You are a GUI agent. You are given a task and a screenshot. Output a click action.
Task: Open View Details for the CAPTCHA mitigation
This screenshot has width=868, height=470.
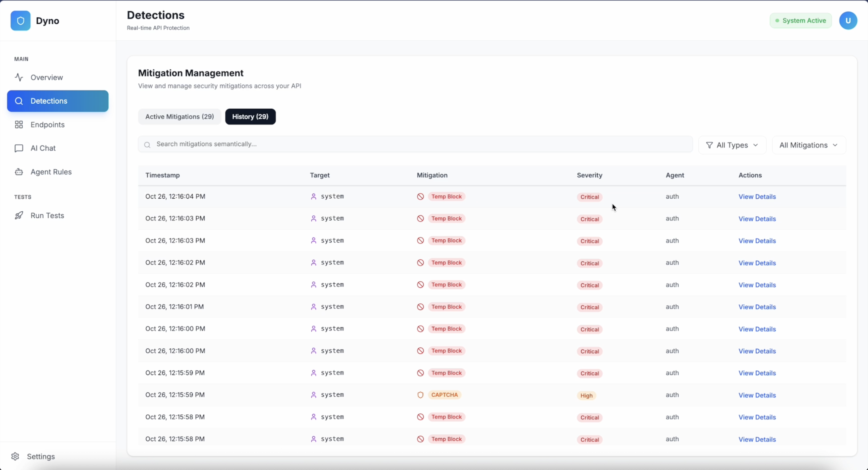[x=757, y=395]
